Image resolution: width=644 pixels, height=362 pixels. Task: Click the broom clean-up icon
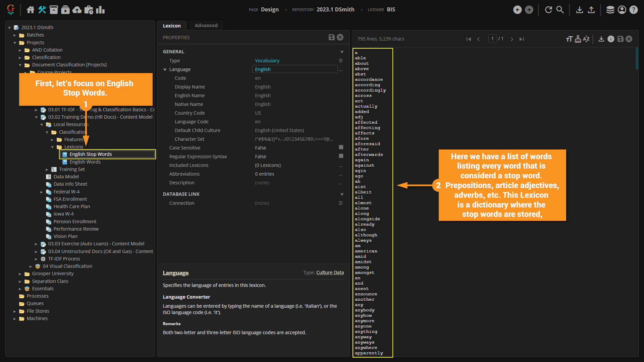[578, 39]
